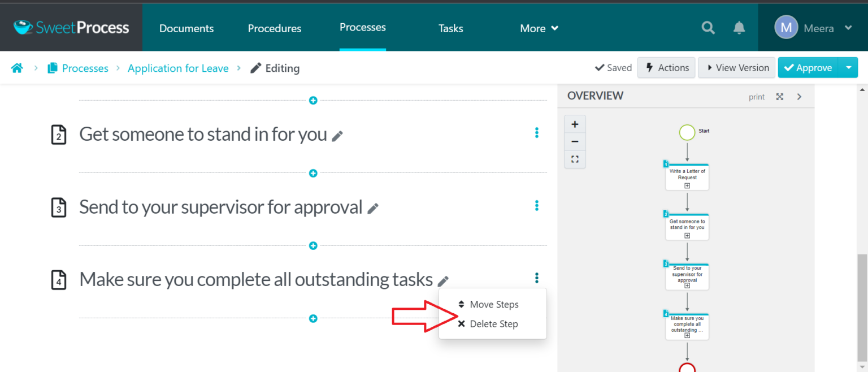Add step between steps 2 and 3
868x372 pixels.
click(x=313, y=173)
